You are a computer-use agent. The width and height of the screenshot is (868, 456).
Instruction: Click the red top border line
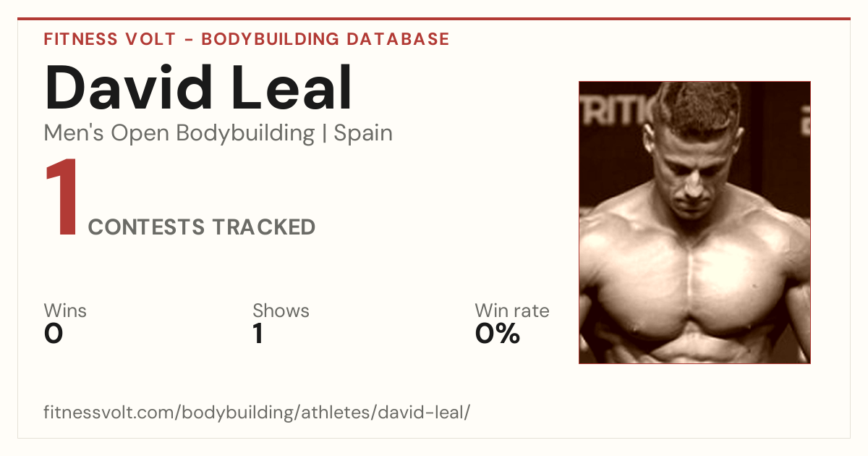pyautogui.click(x=434, y=19)
